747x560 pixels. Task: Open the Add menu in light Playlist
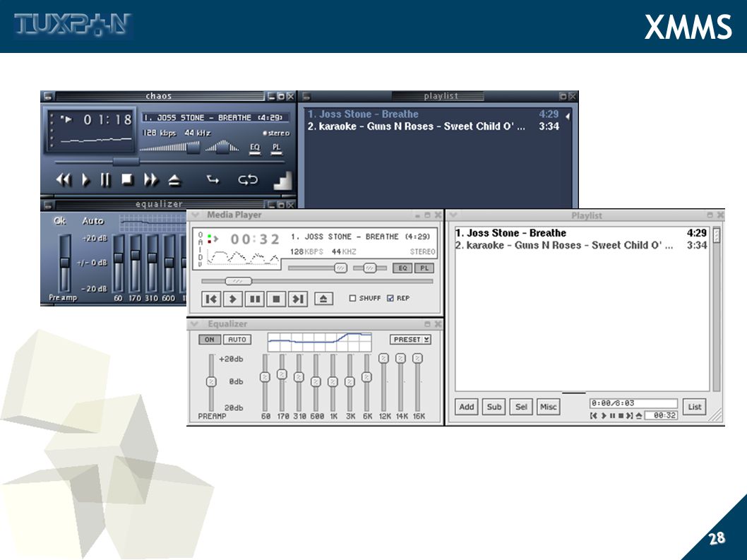467,407
